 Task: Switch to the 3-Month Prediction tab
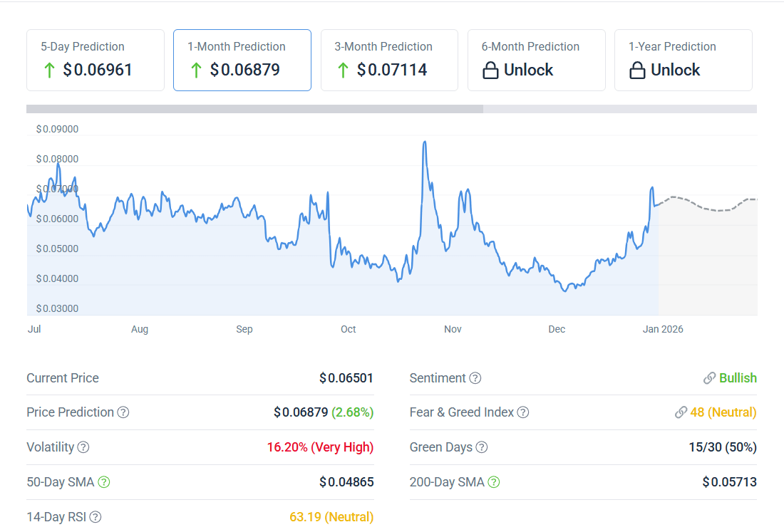(389, 61)
